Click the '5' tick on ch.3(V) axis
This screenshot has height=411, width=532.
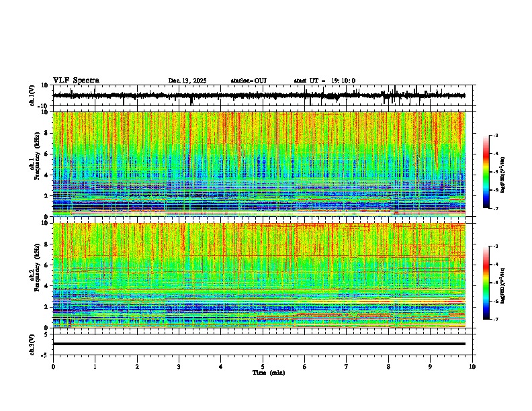point(46,334)
